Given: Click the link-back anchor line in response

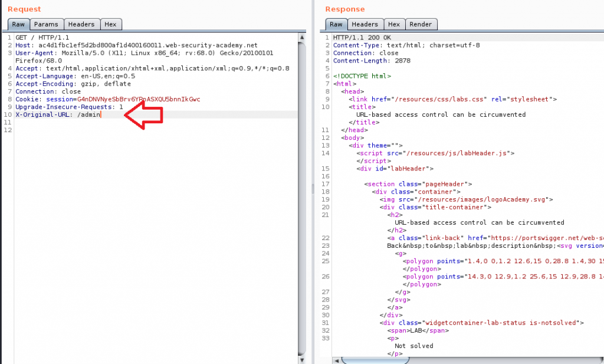Looking at the screenshot, I should tap(495, 238).
